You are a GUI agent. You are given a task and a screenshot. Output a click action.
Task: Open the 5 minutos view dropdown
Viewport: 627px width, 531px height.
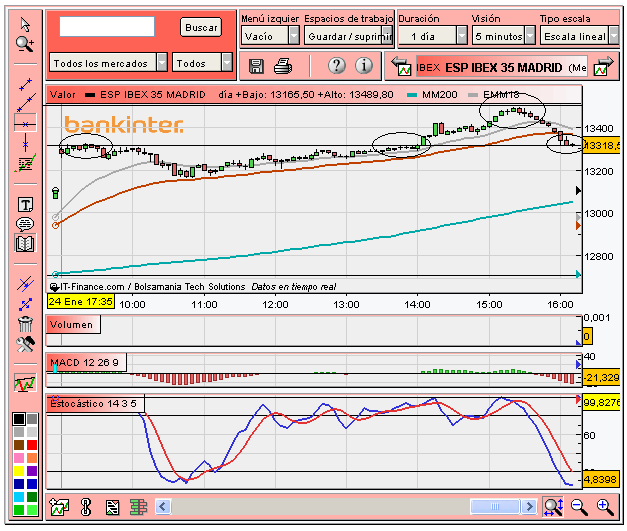(x=504, y=36)
